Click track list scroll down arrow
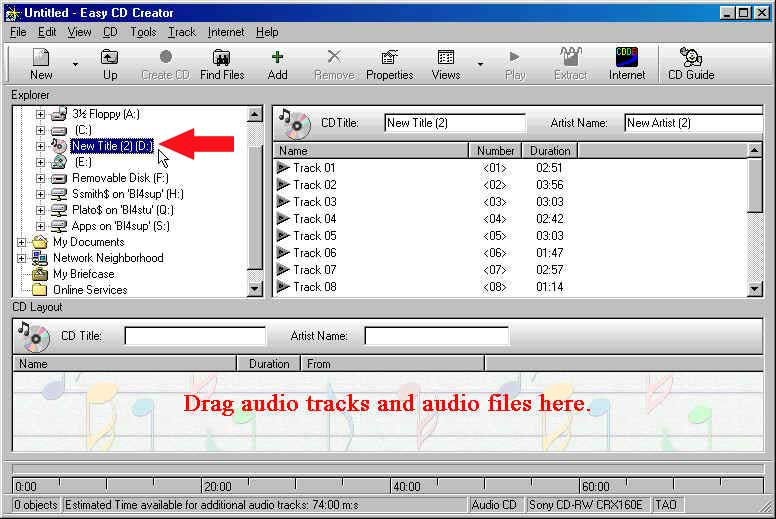Viewport: 776px width, 519px height. coord(755,288)
